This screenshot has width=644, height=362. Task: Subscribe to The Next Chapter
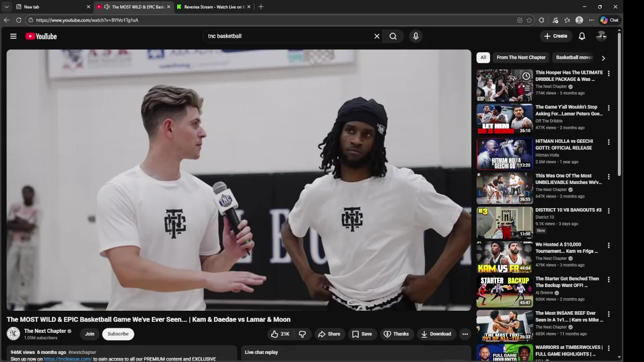(x=118, y=334)
